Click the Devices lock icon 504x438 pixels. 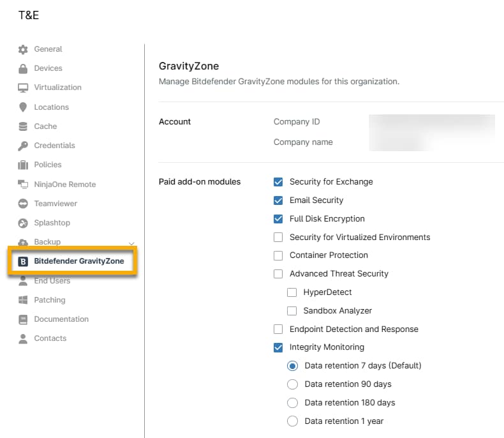[23, 68]
